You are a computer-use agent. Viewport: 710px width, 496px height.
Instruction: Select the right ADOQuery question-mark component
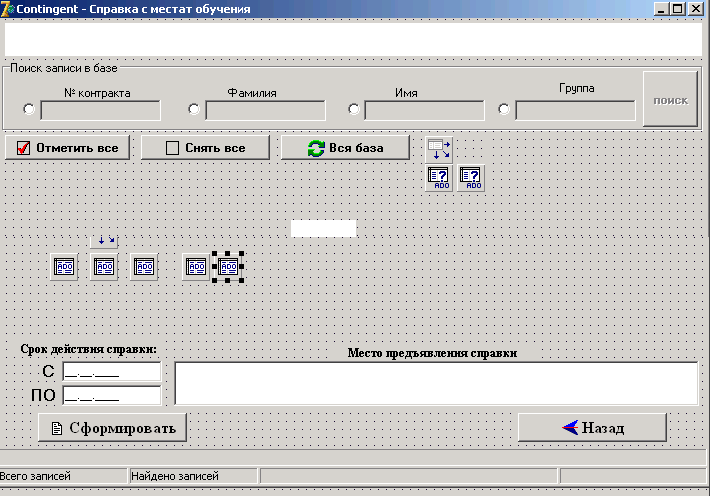click(x=470, y=178)
